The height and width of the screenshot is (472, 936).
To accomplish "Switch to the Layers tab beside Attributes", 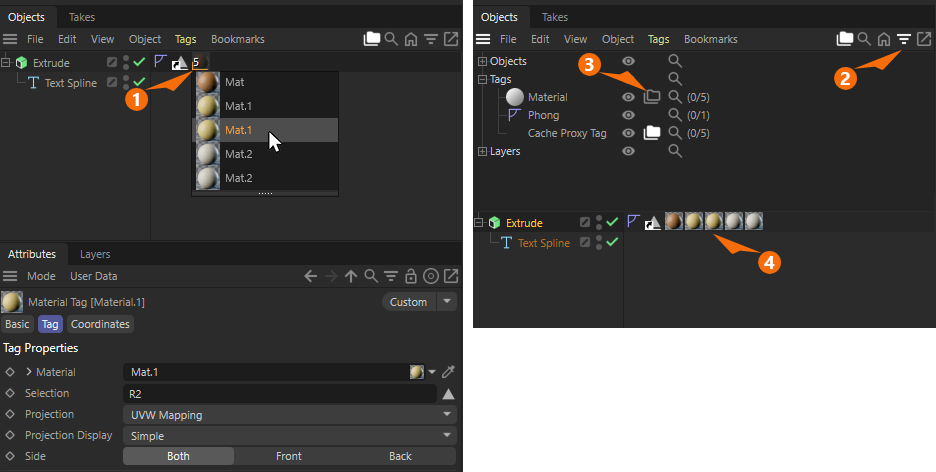I will pos(95,254).
